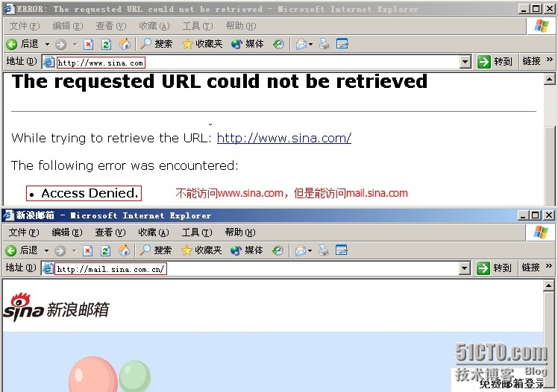Open 收藏 menu in the 新浪邮箱 window
Screen dimensions: 558x392
(154, 233)
